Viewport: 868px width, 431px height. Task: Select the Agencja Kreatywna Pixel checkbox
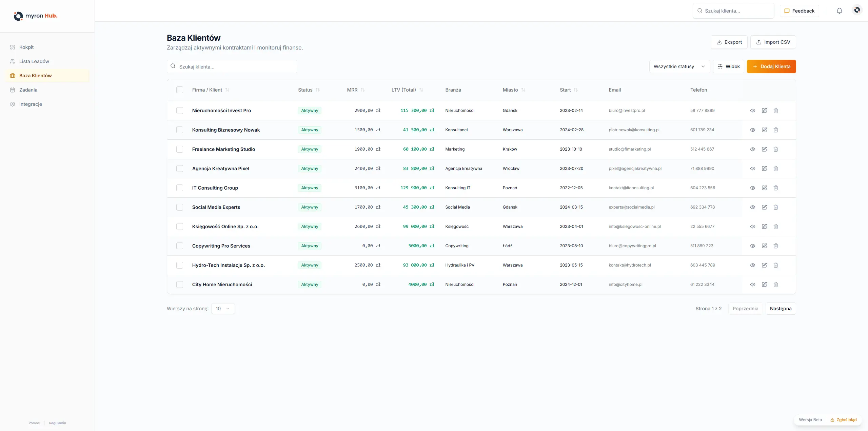pyautogui.click(x=180, y=169)
